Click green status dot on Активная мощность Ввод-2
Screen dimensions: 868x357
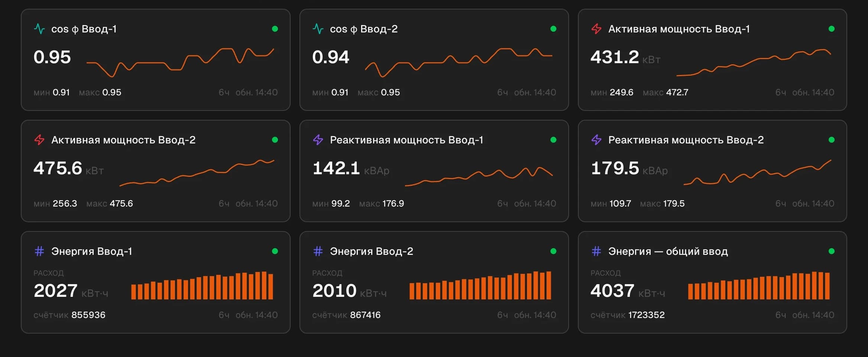click(275, 140)
